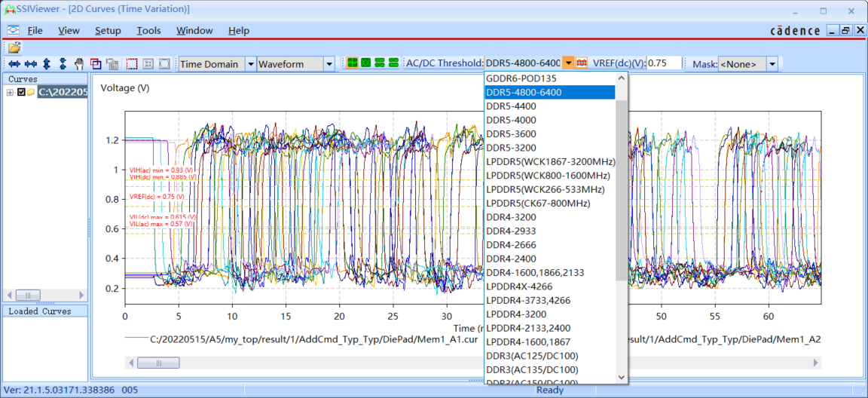868x398 pixels.
Task: Click the grayed copy-sheet toolbar icon
Action: [x=112, y=64]
